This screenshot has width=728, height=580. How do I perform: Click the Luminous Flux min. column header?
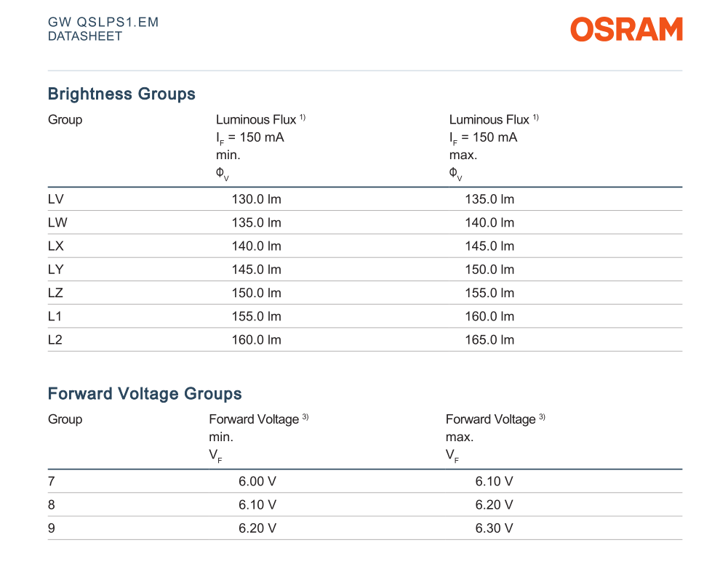(x=260, y=147)
